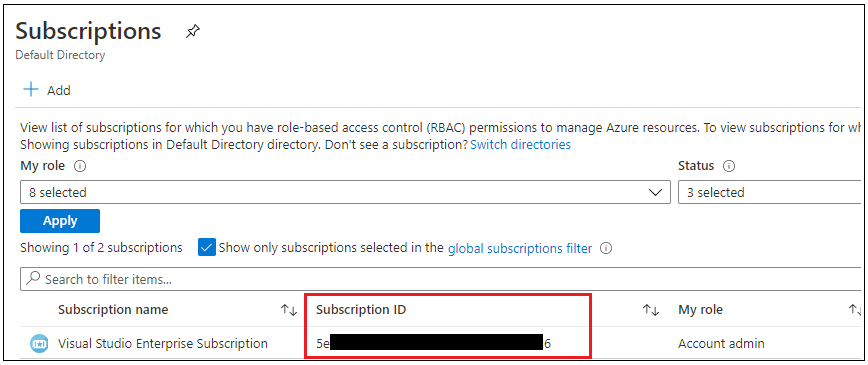868x365 pixels.
Task: Sort the My role column arrows
Action: pyautogui.click(x=856, y=310)
